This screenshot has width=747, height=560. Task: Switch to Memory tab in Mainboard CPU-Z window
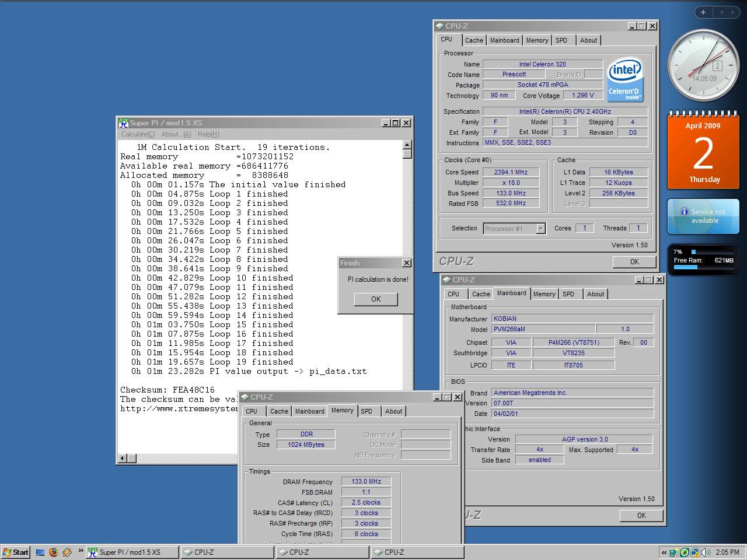pyautogui.click(x=544, y=294)
